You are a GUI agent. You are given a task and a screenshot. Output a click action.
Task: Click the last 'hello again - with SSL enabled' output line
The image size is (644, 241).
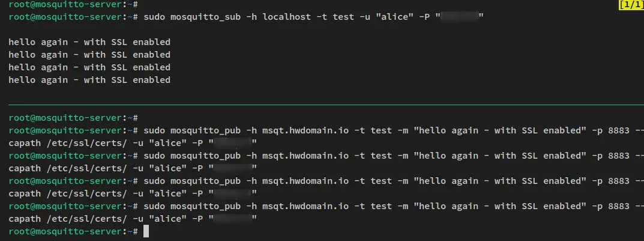(x=89, y=80)
